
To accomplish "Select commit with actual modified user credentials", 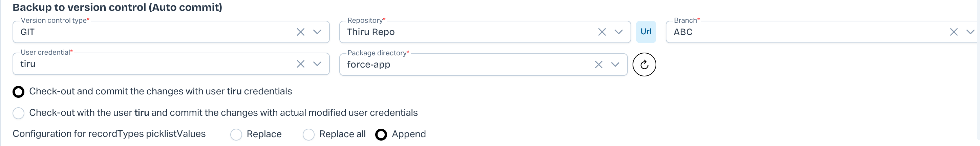I will (x=18, y=113).
